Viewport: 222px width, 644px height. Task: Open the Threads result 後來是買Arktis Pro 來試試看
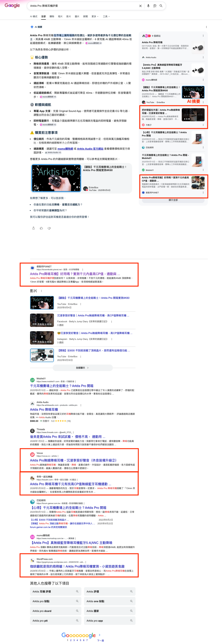(x=67, y=436)
